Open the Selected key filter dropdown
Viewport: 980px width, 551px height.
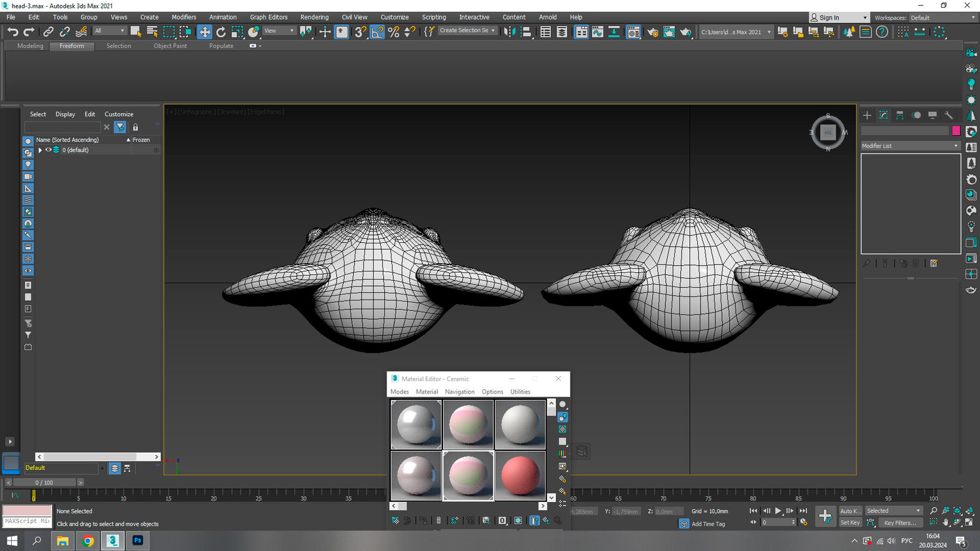[893, 511]
